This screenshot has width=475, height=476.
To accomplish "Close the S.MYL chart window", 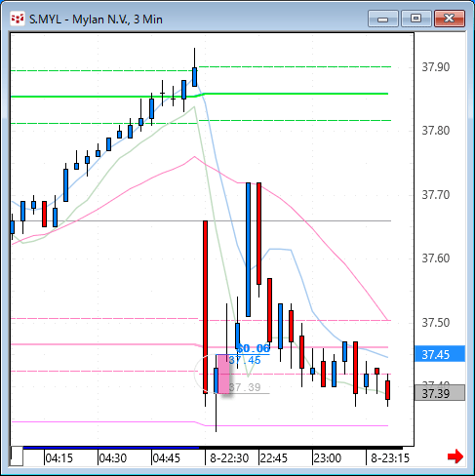I will point(450,19).
